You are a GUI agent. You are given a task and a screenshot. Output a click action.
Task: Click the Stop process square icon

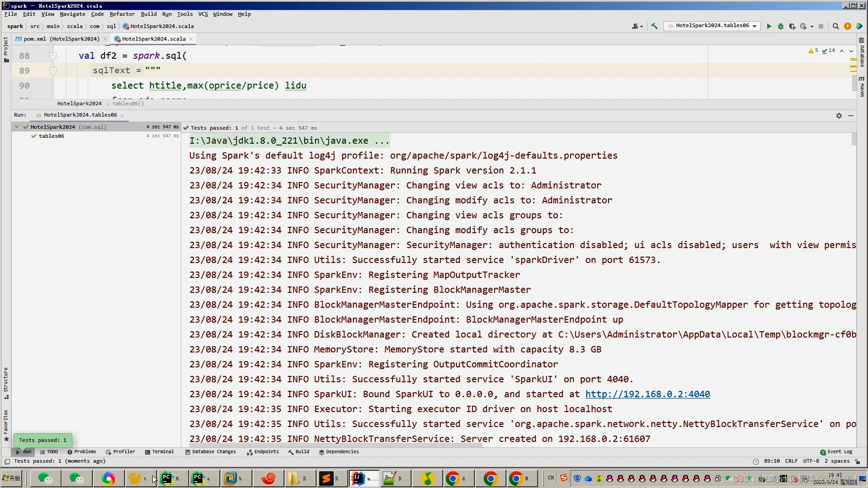pos(821,26)
